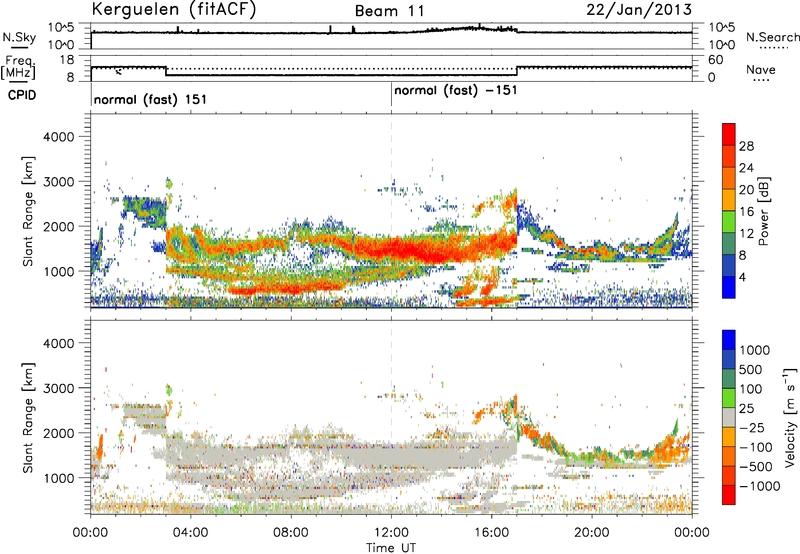
Task: Click the 'normal (fast) 151' CPID text
Action: [x=151, y=99]
